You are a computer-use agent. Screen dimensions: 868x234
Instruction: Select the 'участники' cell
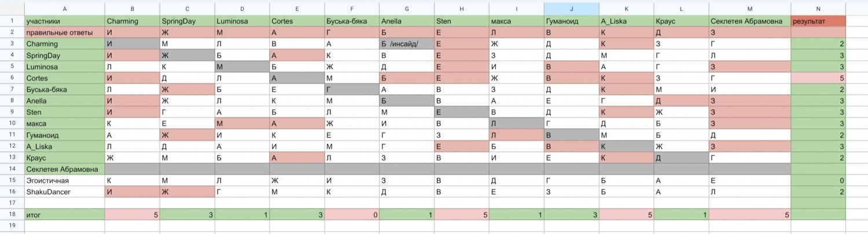pos(64,21)
